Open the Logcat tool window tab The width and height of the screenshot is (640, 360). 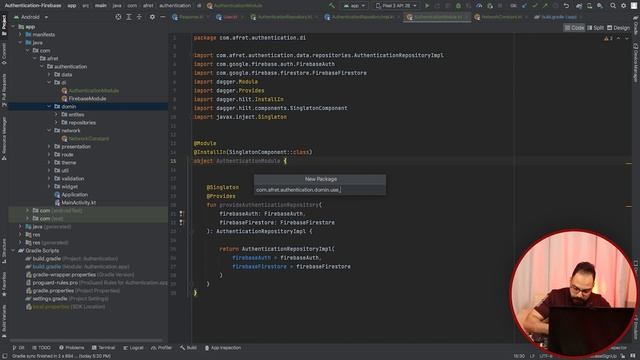coord(133,348)
